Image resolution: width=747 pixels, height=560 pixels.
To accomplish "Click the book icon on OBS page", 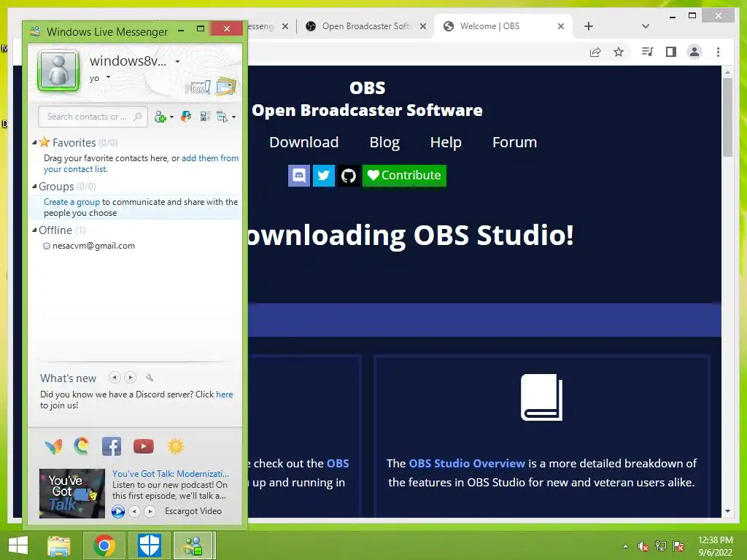I will (x=542, y=397).
